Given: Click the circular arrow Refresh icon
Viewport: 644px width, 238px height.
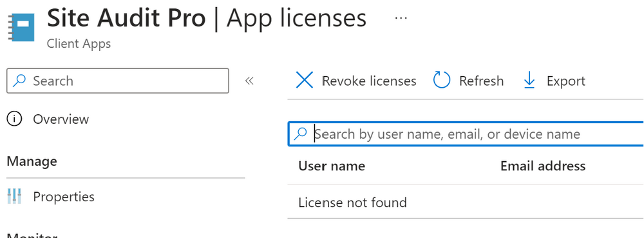Looking at the screenshot, I should tap(442, 80).
